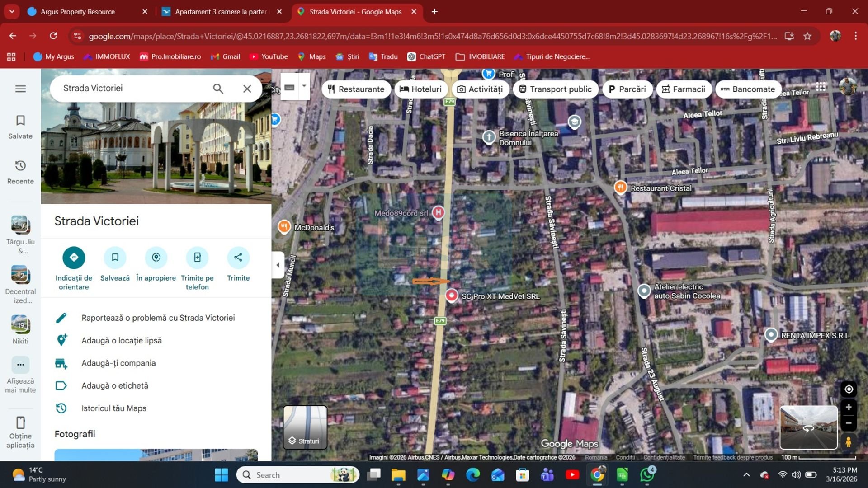Drop the Street View pegman

(x=849, y=441)
